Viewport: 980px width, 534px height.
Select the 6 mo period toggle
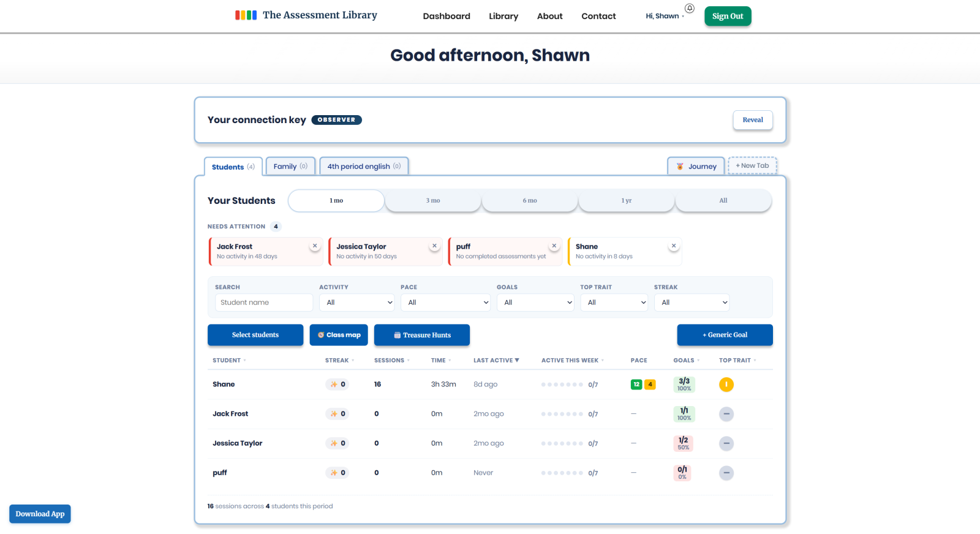click(530, 201)
